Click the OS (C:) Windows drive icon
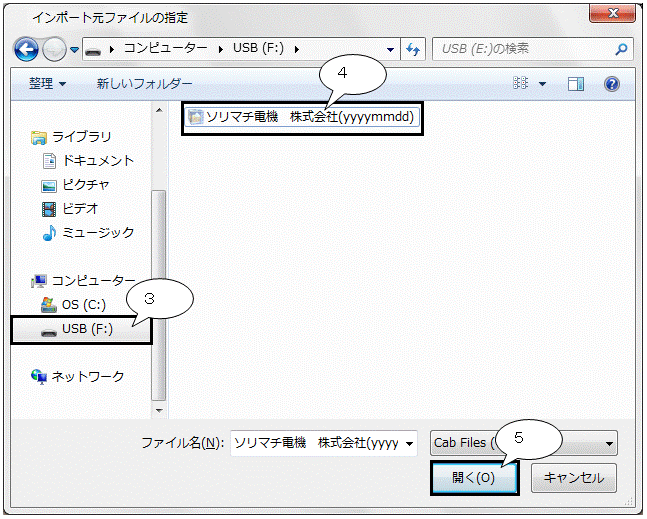 [x=49, y=305]
